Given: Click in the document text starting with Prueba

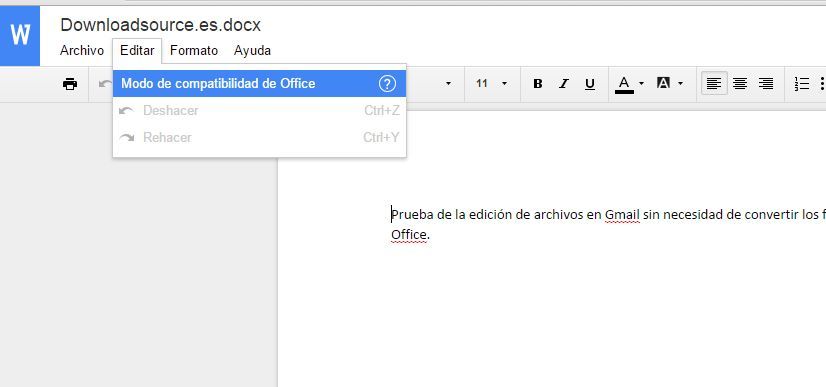Looking at the screenshot, I should pyautogui.click(x=608, y=215).
